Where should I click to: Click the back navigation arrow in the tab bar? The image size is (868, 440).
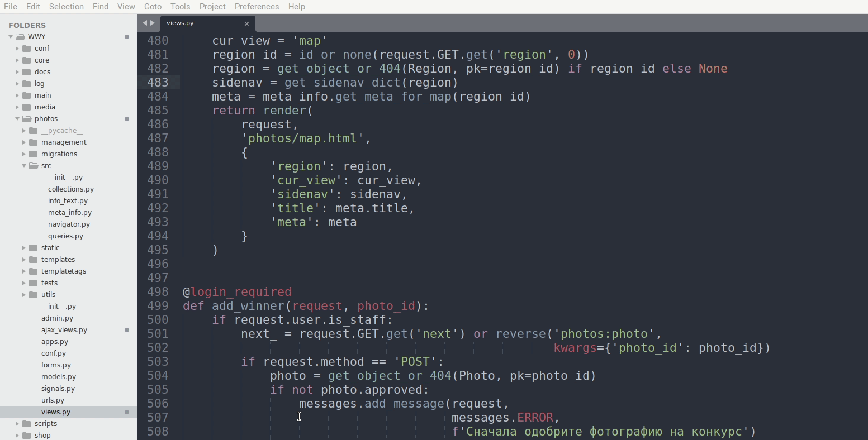(x=144, y=23)
